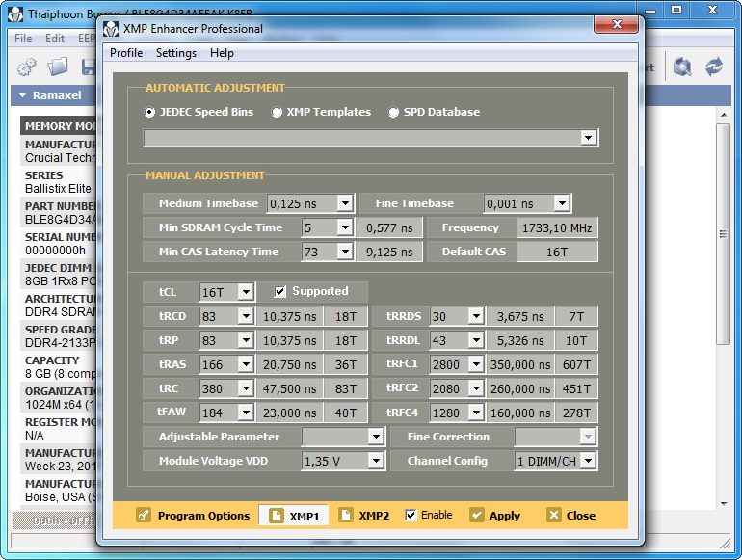Click the tRC 47,500 ns value
742x560 pixels.
[290, 388]
